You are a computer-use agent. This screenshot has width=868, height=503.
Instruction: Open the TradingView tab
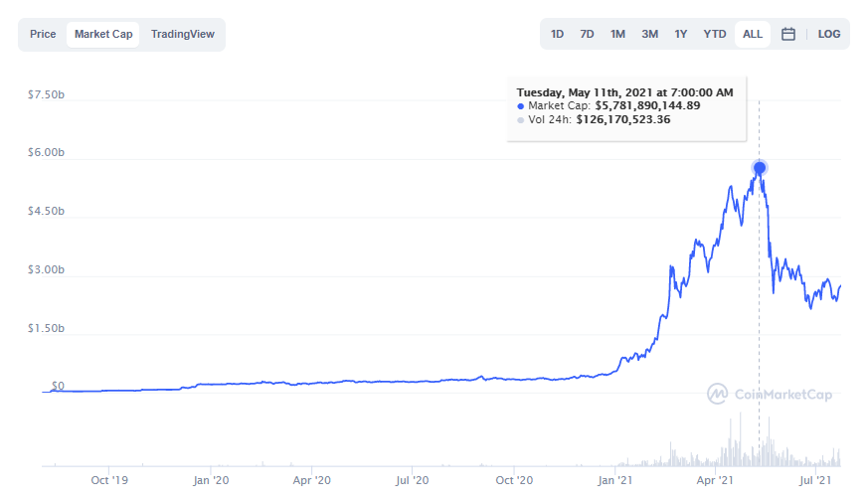[x=182, y=35]
